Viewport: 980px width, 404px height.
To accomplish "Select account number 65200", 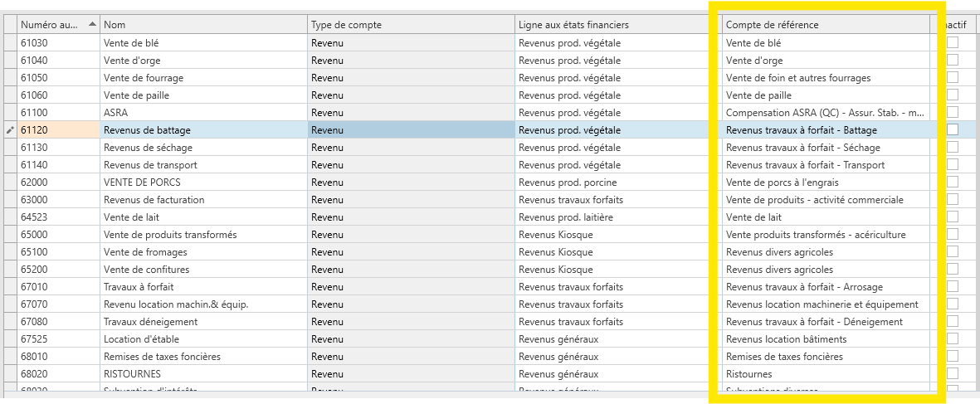I will pos(58,270).
